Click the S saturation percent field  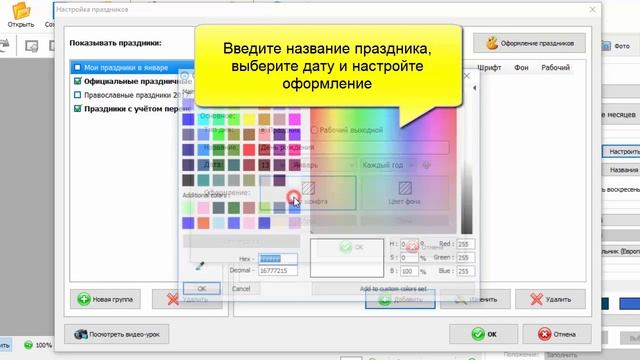[x=409, y=258]
